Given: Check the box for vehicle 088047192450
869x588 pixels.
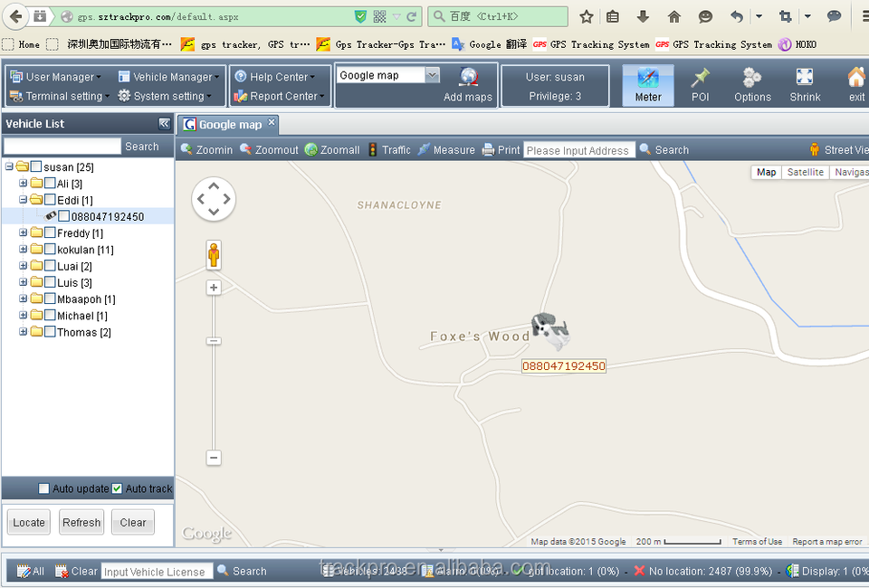Looking at the screenshot, I should pyautogui.click(x=64, y=216).
